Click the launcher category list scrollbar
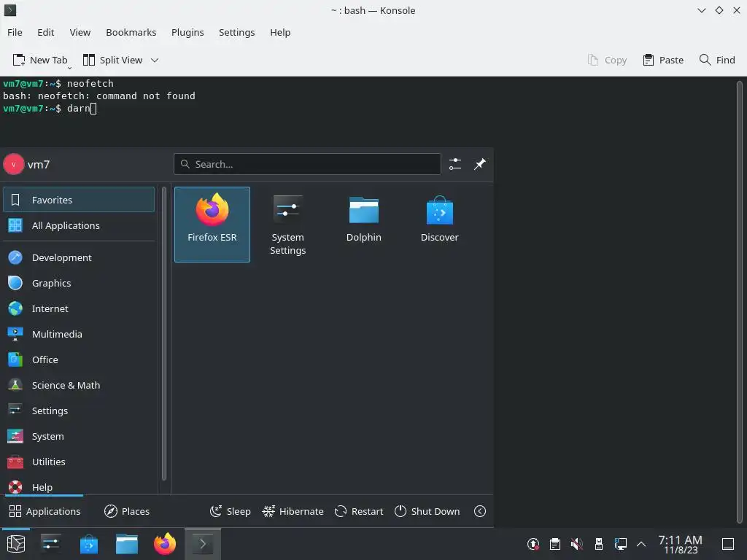The image size is (747, 560). (164, 333)
